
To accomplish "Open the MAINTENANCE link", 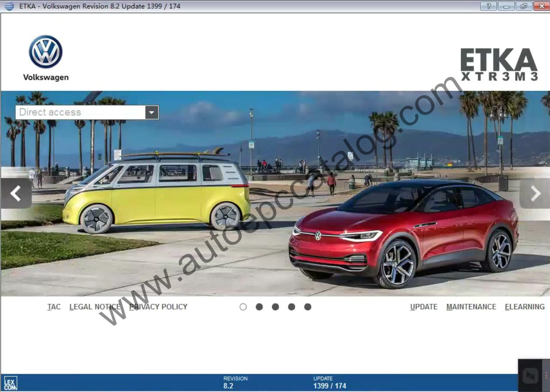I will tap(471, 307).
